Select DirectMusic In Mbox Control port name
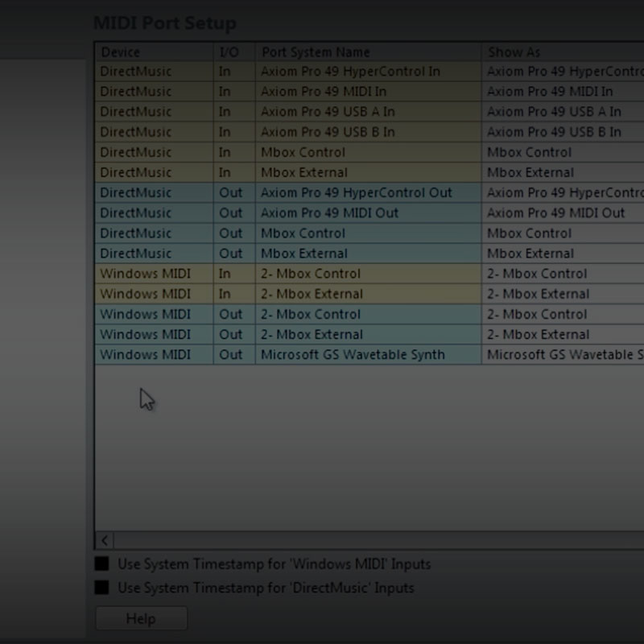 pos(369,152)
